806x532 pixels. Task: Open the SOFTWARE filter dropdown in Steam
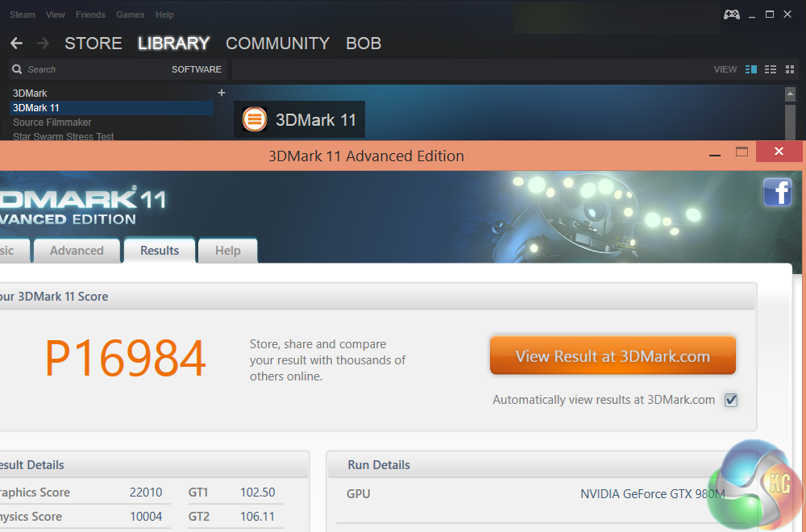point(197,69)
